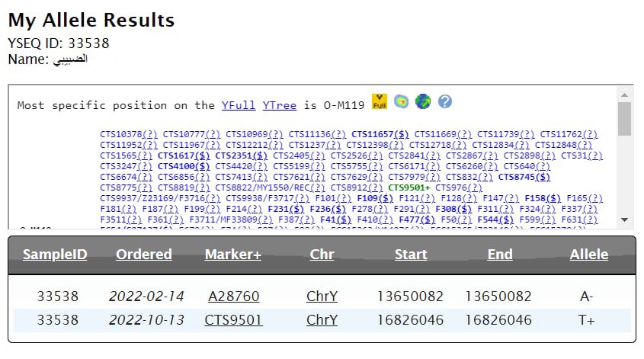Click the A- allele cell
This screenshot has height=359, width=644.
587,296
